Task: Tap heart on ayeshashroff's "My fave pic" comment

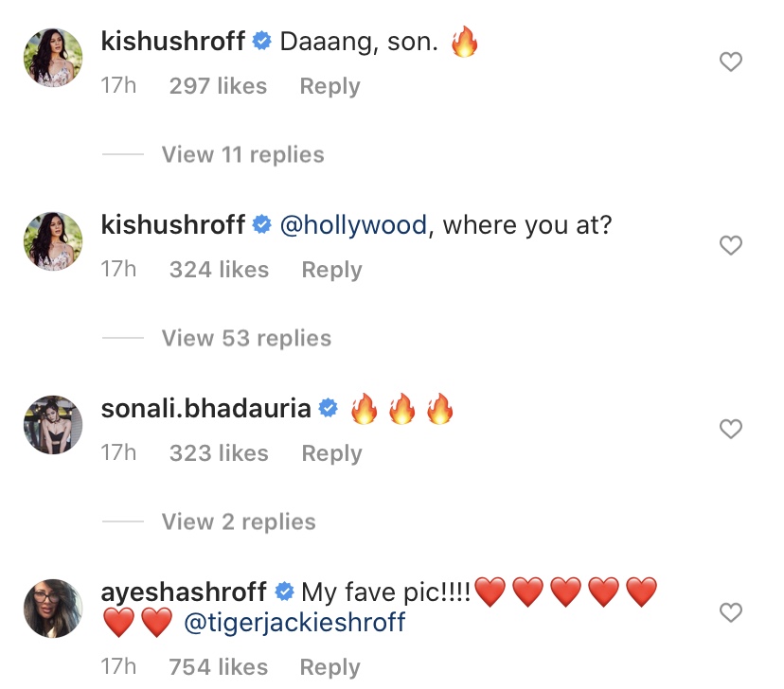Action: point(731,613)
